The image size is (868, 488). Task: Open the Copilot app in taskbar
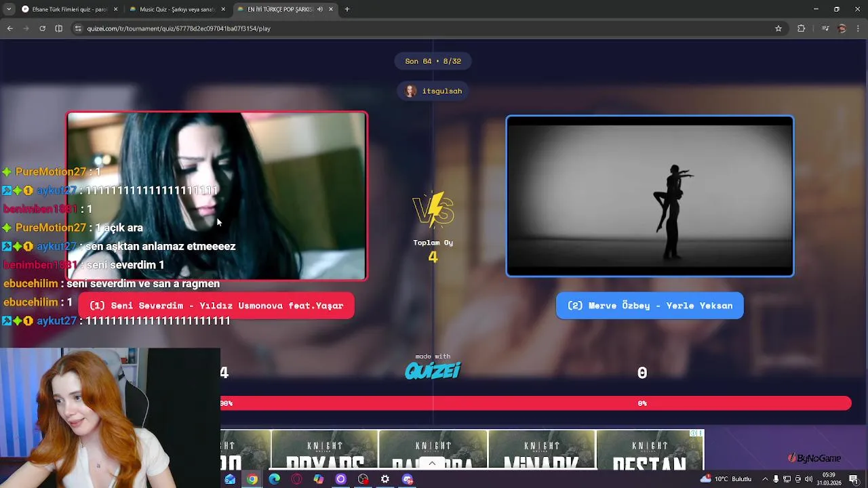click(x=319, y=479)
